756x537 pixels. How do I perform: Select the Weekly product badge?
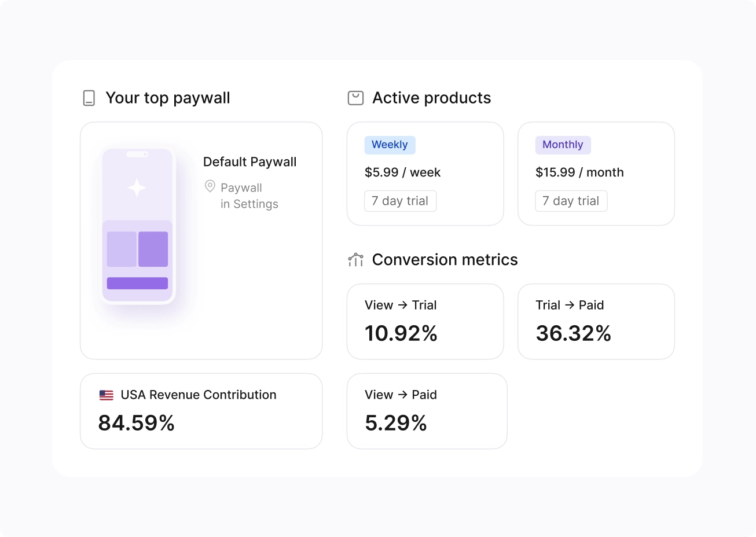[x=390, y=145]
